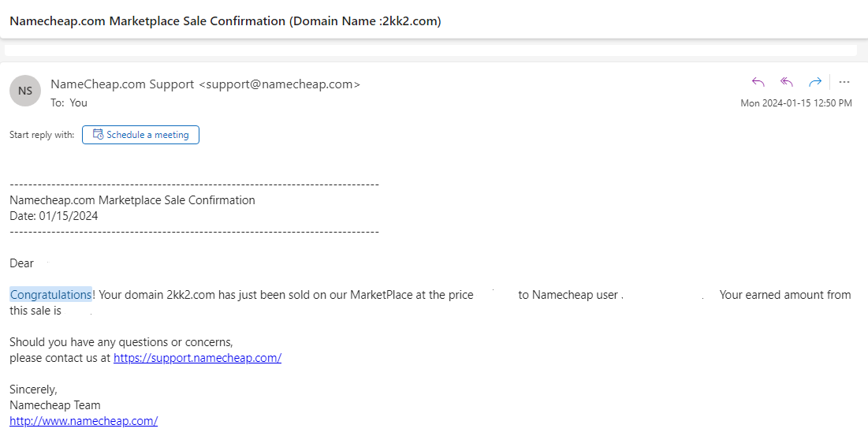This screenshot has width=868, height=436.
Task: Click the 'To: You' recipient line
Action: pos(69,103)
